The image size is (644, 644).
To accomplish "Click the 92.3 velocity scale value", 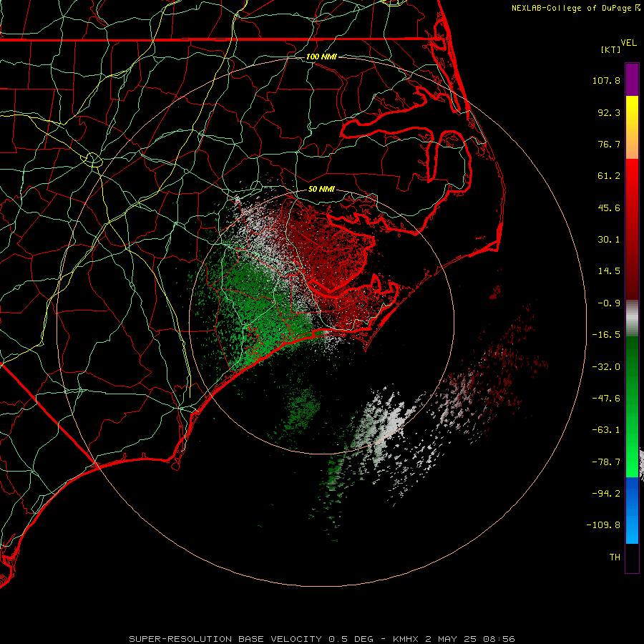I will (x=609, y=112).
